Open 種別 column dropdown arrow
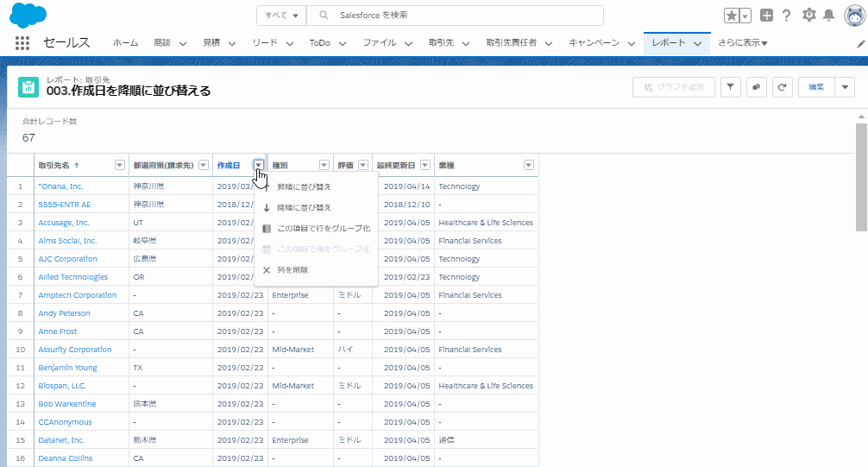868x467 pixels. pos(324,165)
